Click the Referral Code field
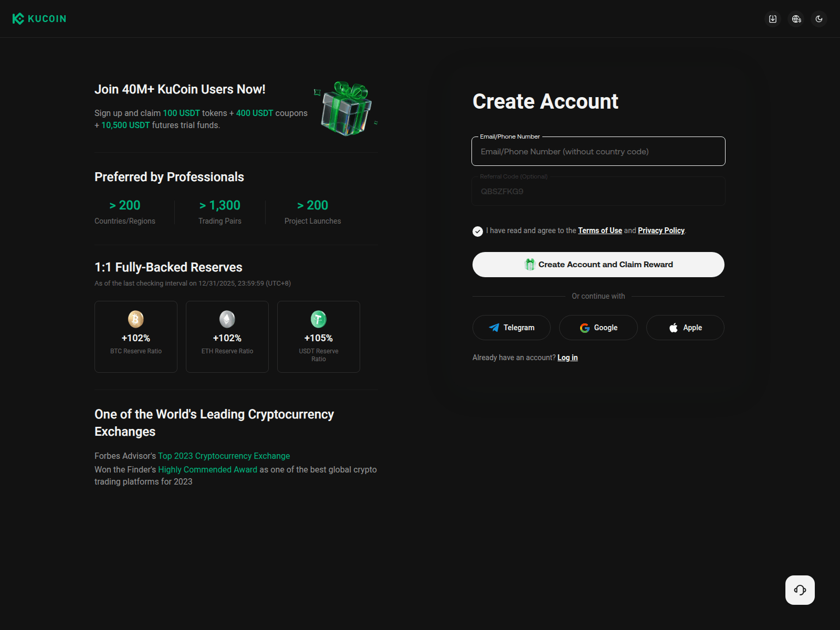840x630 pixels. 598,191
